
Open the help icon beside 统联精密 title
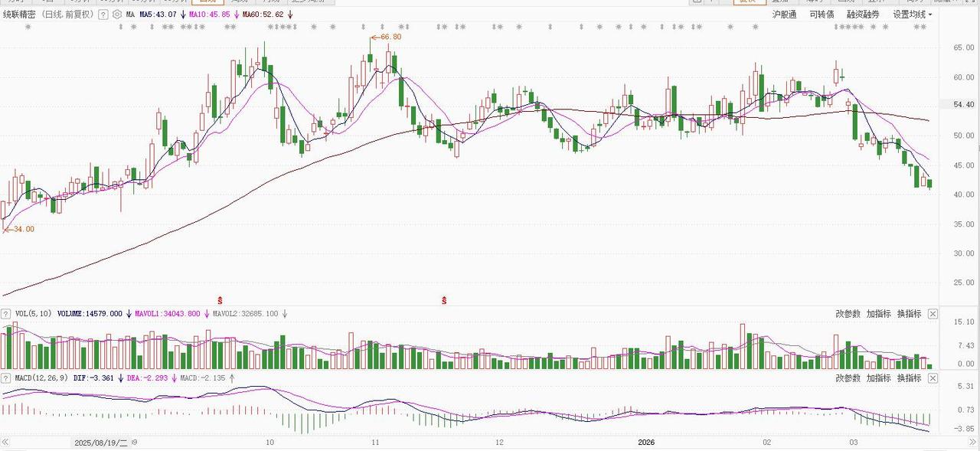(103, 15)
